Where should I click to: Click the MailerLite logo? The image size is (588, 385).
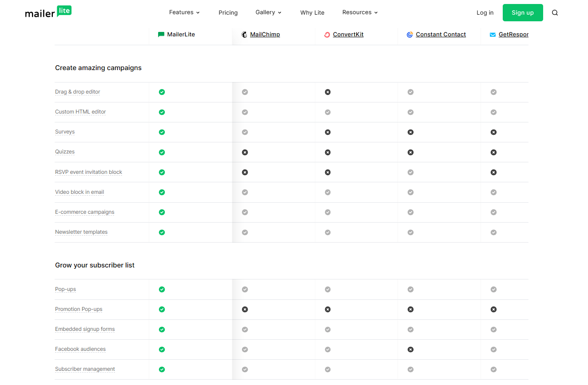coord(48,12)
